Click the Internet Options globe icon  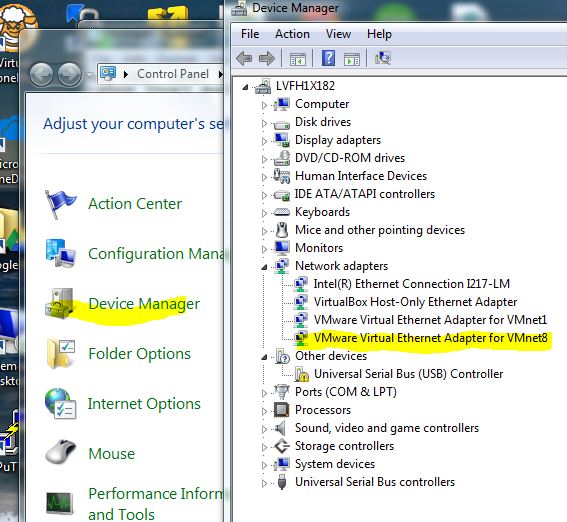click(60, 403)
